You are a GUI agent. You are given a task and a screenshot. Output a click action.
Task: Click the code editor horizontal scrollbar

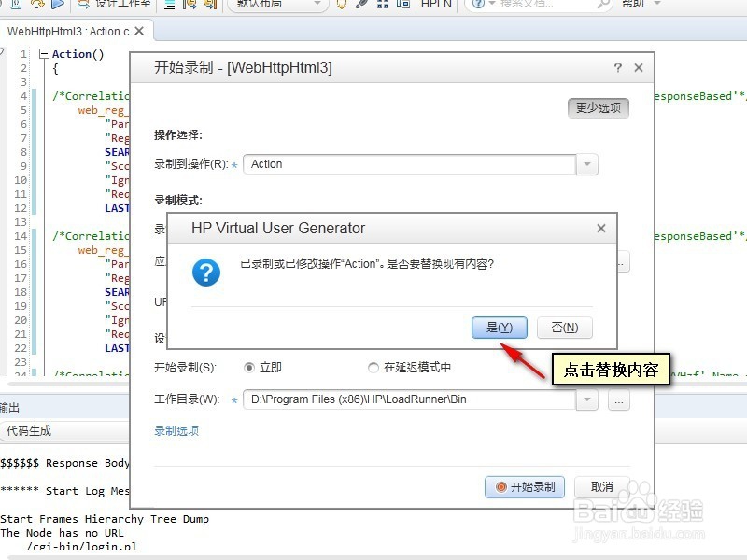coord(69,384)
